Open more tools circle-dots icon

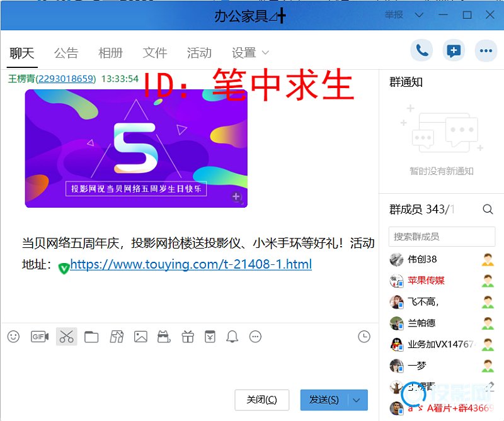tap(255, 337)
